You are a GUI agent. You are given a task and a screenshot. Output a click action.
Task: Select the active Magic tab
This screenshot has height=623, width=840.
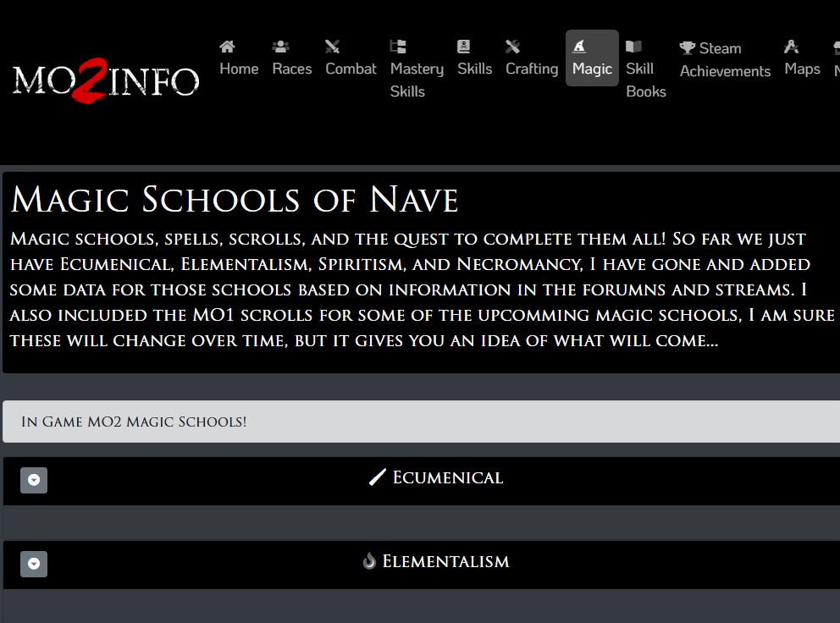click(x=592, y=58)
